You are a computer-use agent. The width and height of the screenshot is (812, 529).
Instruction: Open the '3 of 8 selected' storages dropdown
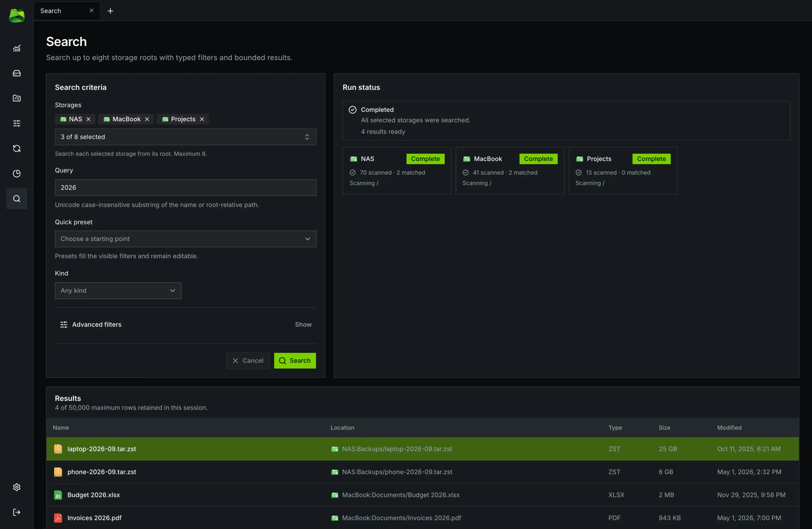[x=186, y=137]
